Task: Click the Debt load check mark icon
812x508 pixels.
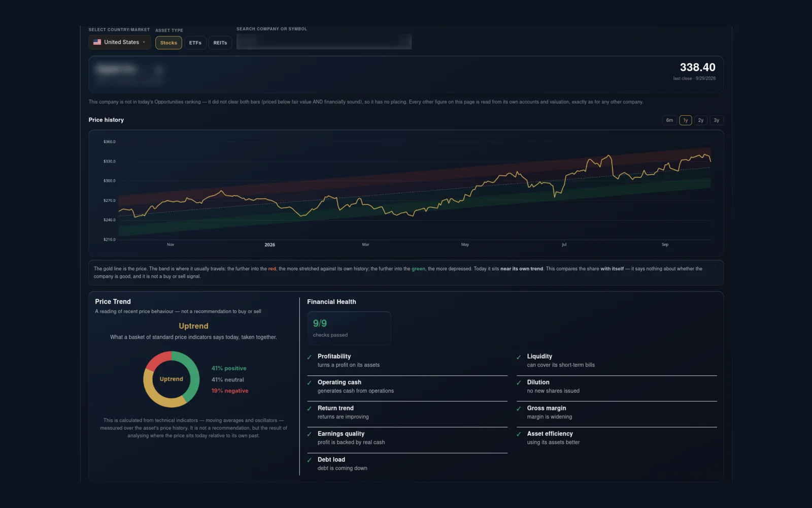Action: click(309, 460)
